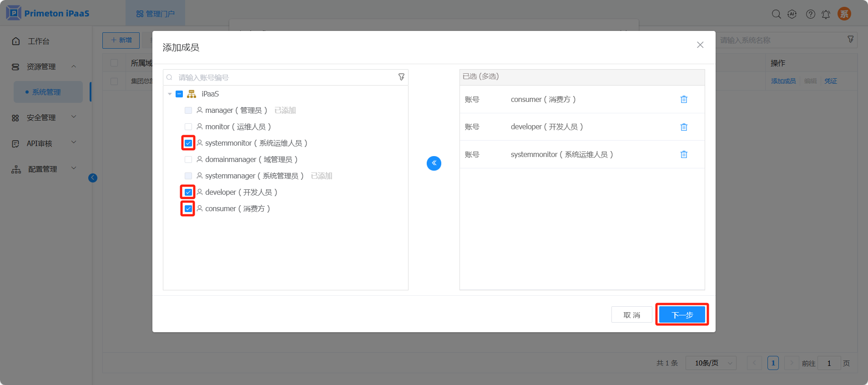
Task: Delete consumer from selected list
Action: [683, 100]
